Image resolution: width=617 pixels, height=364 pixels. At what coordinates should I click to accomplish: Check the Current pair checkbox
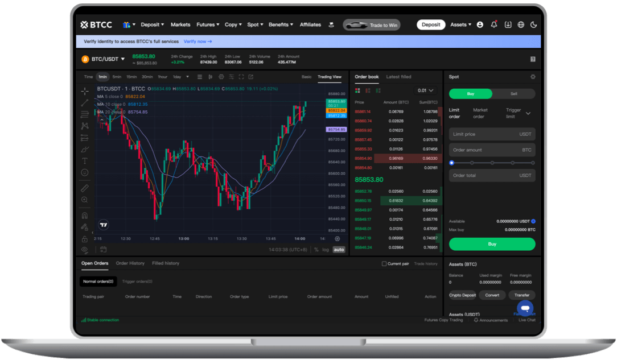click(384, 264)
